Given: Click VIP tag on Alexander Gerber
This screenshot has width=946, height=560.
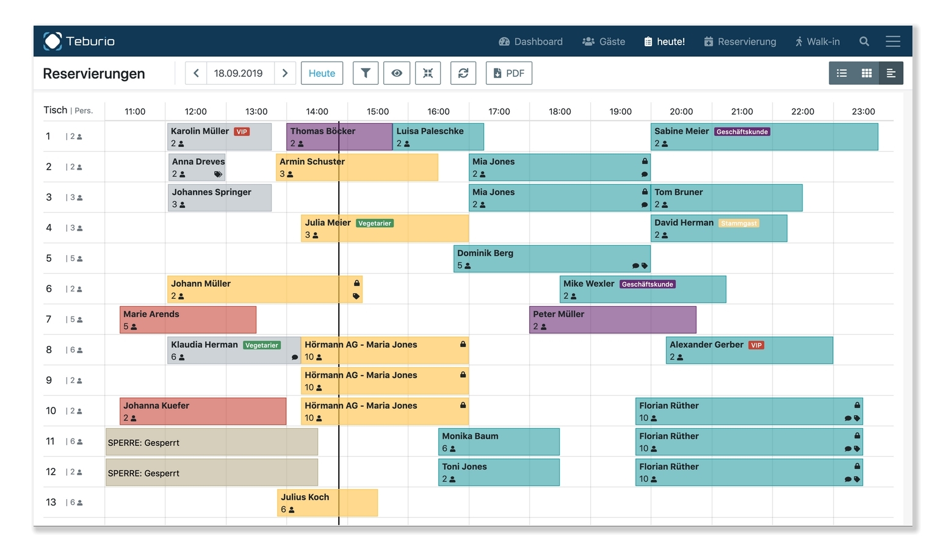Looking at the screenshot, I should pyautogui.click(x=756, y=345).
